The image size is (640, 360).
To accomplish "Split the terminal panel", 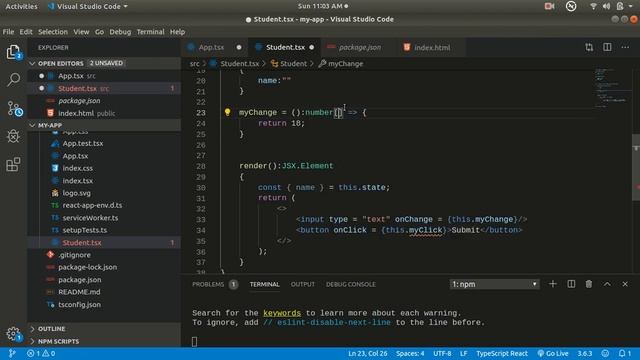I will point(571,284).
